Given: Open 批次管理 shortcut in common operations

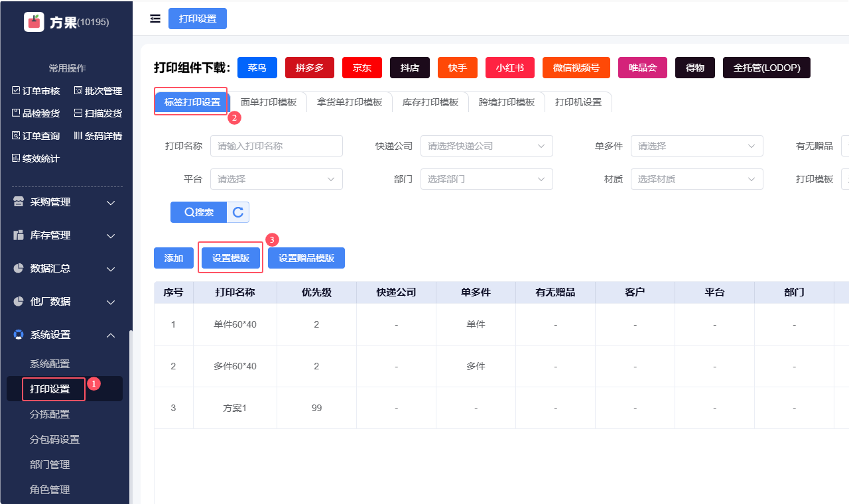Looking at the screenshot, I should point(98,91).
